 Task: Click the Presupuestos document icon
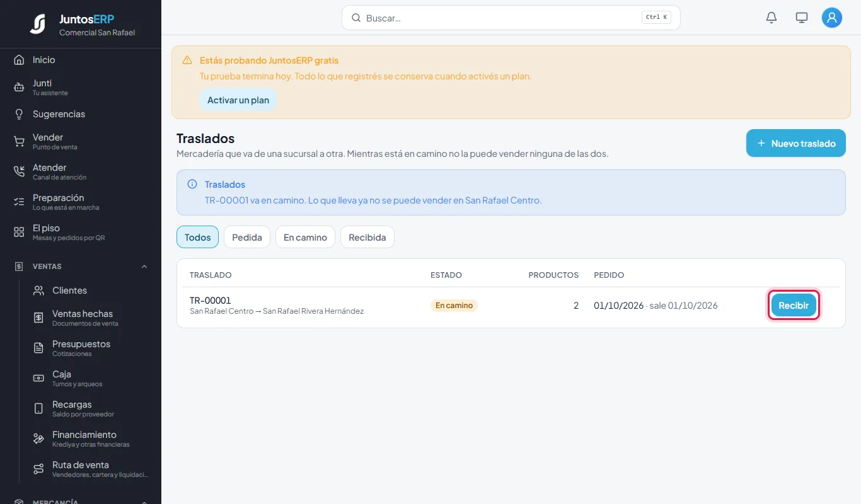38,348
